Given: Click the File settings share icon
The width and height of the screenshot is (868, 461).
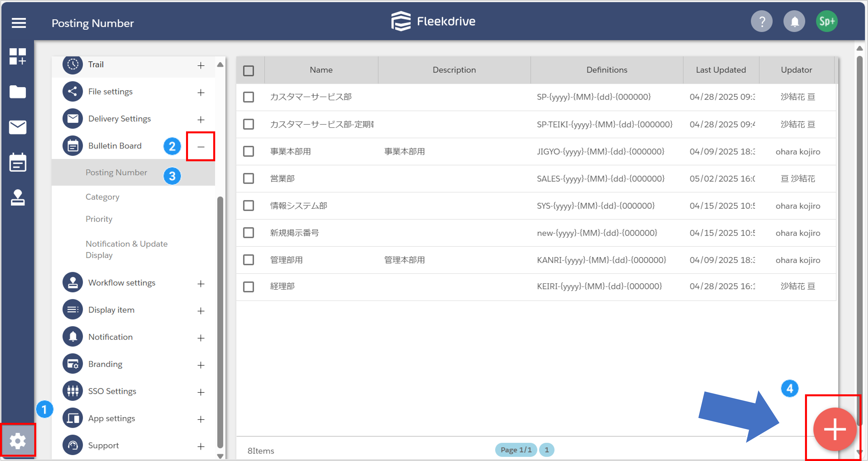Looking at the screenshot, I should coord(72,91).
